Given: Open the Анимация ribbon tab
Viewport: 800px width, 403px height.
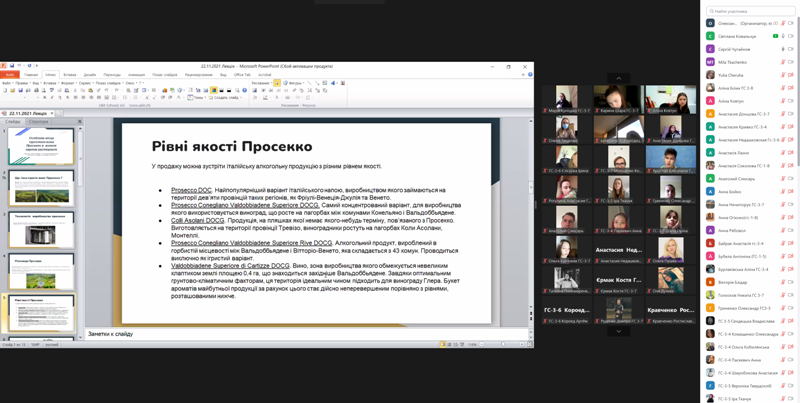Looking at the screenshot, I should click(136, 74).
